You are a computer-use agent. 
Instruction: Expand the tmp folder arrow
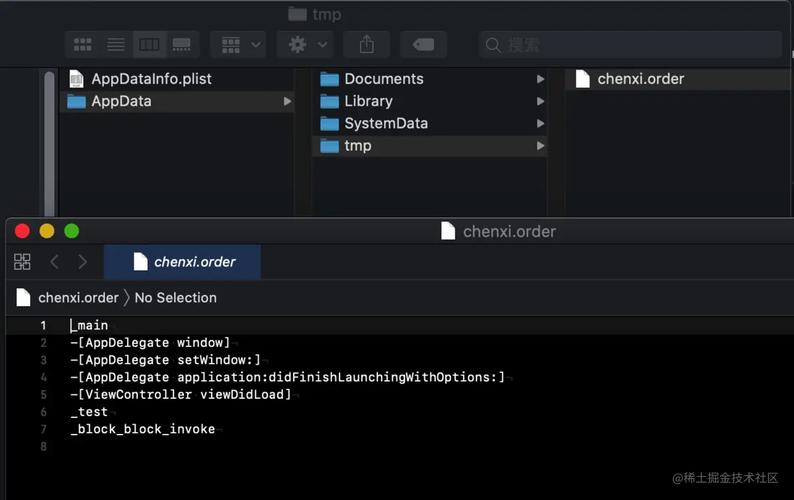540,146
